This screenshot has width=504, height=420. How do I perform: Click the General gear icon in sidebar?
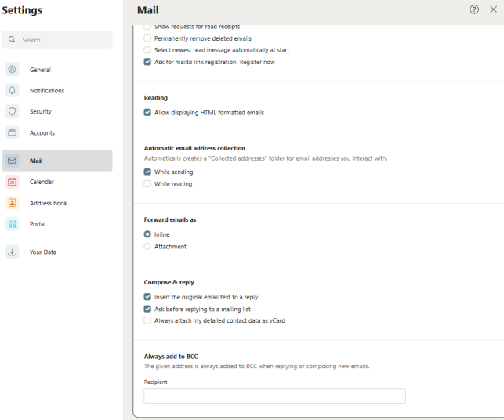12,70
